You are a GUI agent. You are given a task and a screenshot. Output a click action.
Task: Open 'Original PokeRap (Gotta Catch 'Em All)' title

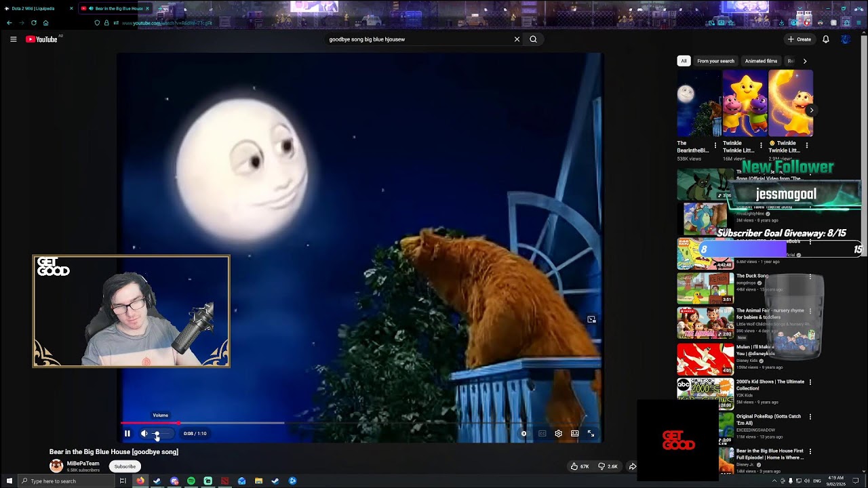coord(769,420)
